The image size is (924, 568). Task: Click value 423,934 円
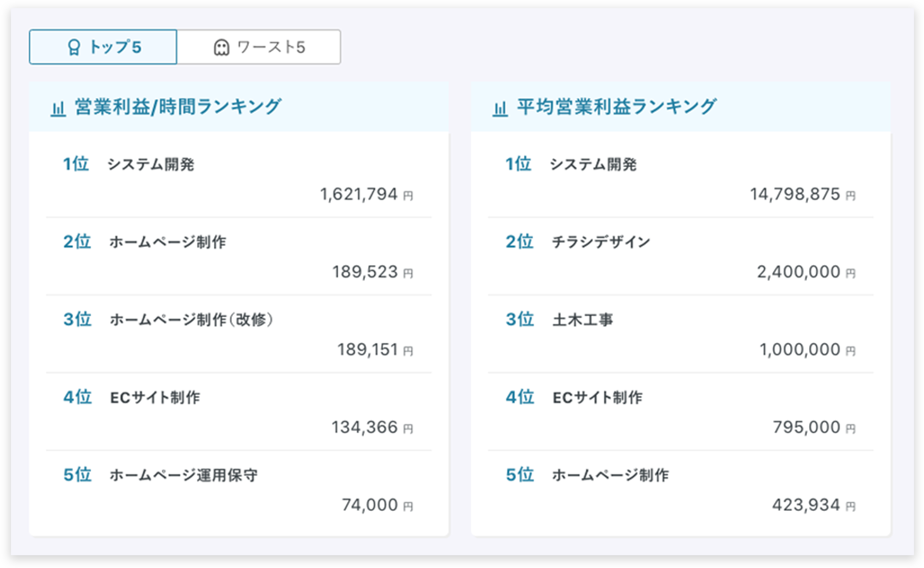coord(814,505)
